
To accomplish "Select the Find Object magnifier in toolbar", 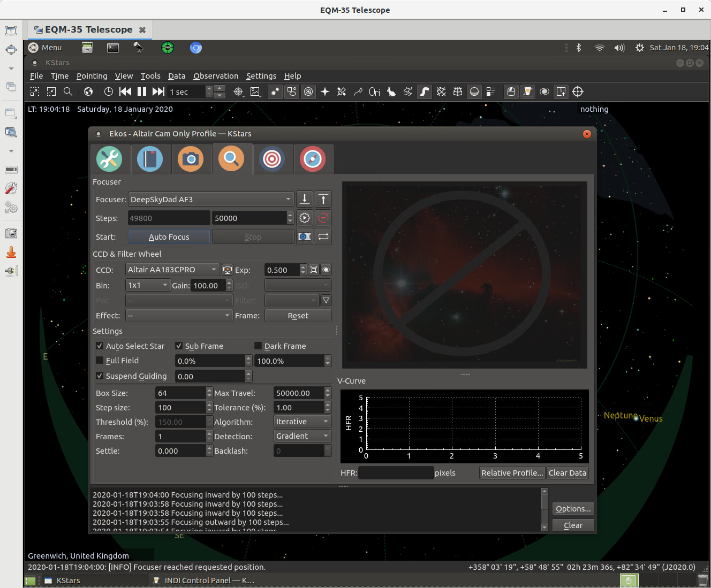I will [x=68, y=91].
